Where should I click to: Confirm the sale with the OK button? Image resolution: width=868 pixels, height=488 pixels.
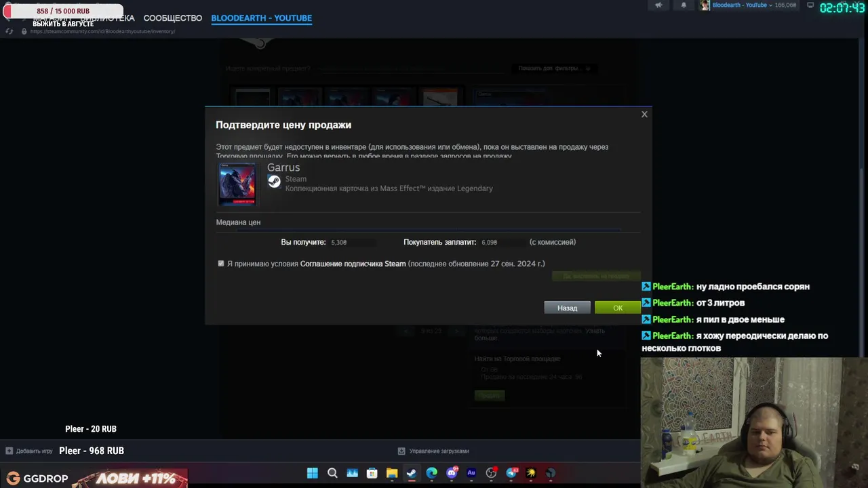(x=617, y=308)
